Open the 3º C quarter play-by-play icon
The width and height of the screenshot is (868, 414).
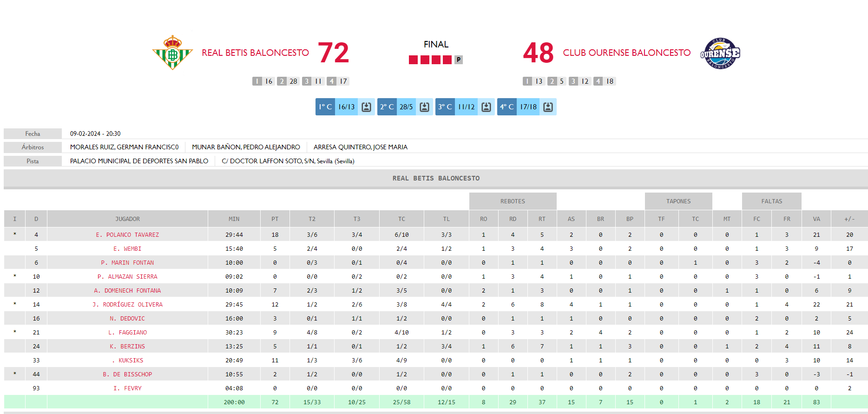(486, 107)
